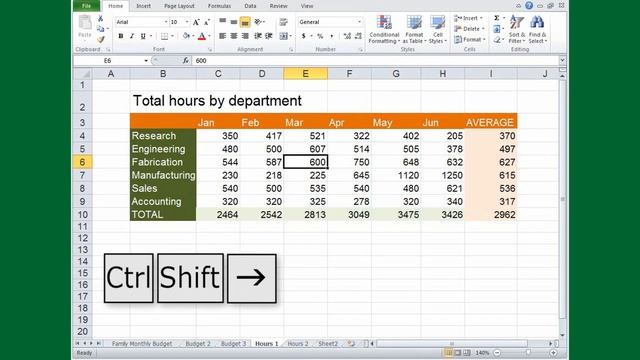The image size is (640, 360).
Task: Toggle Align Text Left
Action: pyautogui.click(x=222, y=36)
